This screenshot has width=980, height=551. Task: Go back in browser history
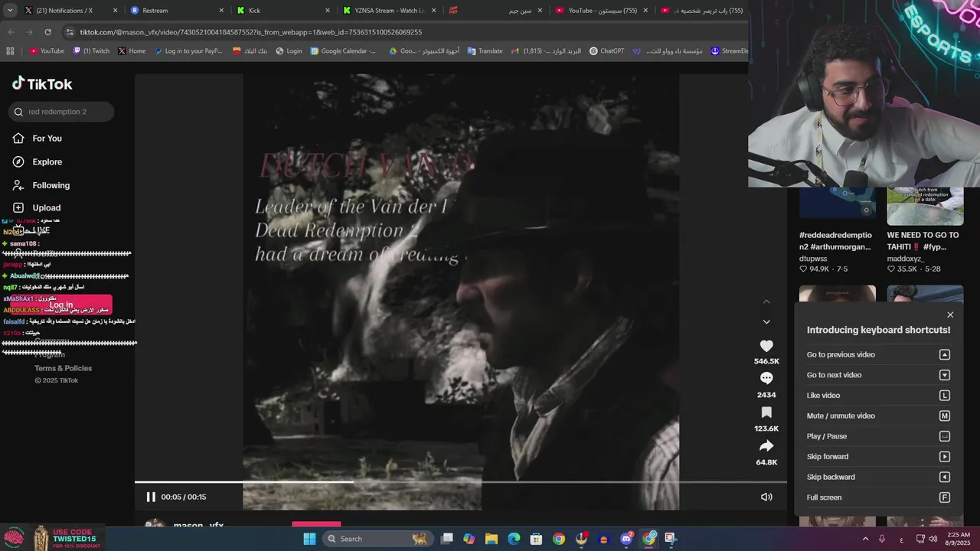(11, 32)
